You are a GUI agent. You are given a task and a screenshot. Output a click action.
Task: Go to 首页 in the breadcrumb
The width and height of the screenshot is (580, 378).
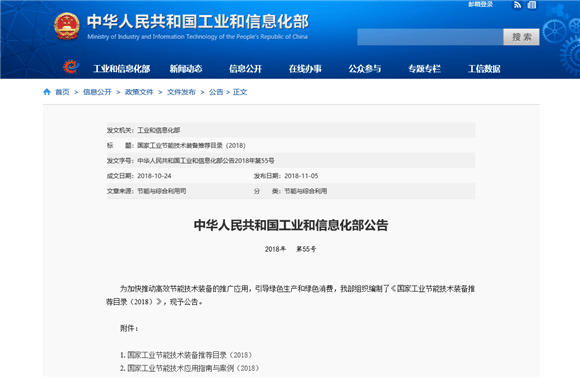pyautogui.click(x=62, y=92)
